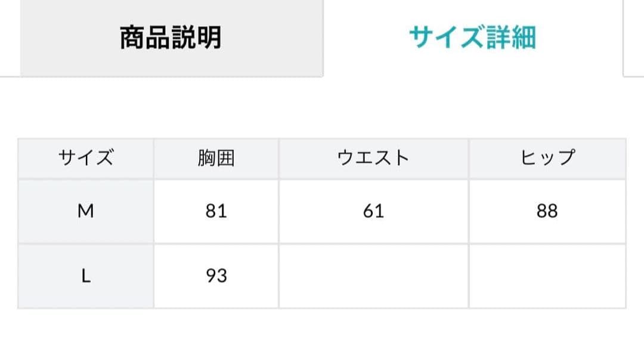Click the empty hip cell for size L

pos(547,276)
